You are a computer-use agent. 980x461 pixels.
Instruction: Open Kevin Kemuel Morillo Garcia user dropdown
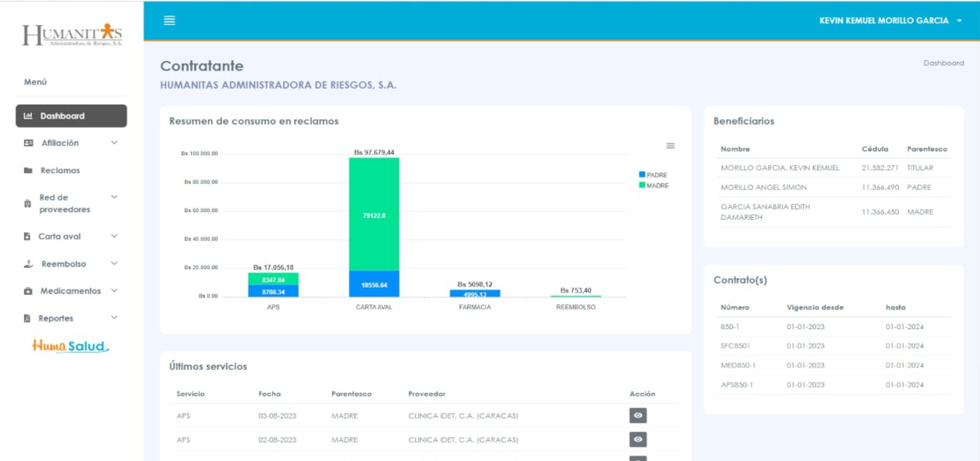[890, 21]
